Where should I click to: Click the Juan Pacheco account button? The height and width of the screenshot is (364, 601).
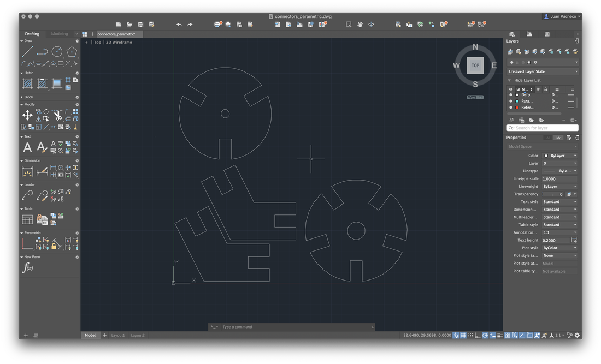562,16
